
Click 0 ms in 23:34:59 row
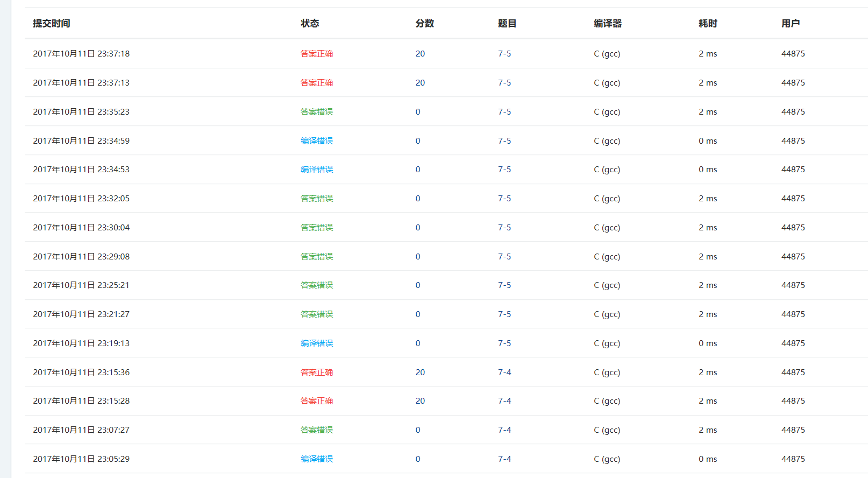pyautogui.click(x=708, y=141)
